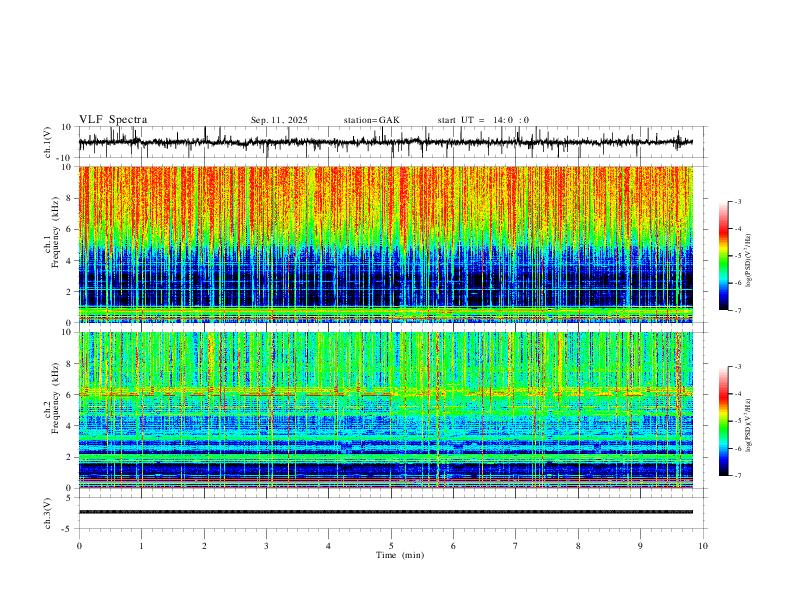The image size is (792, 612).
Task: Click the "-6" label on ch.2 color scale
Action: [738, 448]
